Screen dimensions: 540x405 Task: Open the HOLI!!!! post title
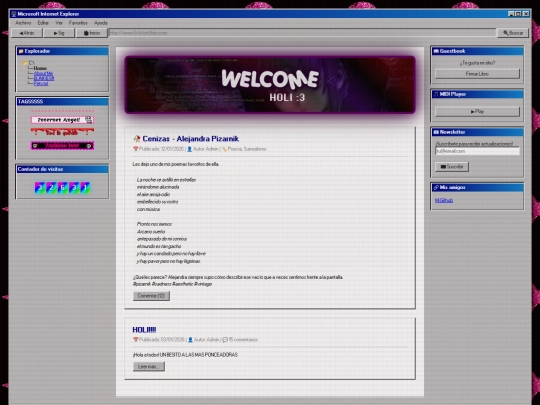tap(144, 330)
